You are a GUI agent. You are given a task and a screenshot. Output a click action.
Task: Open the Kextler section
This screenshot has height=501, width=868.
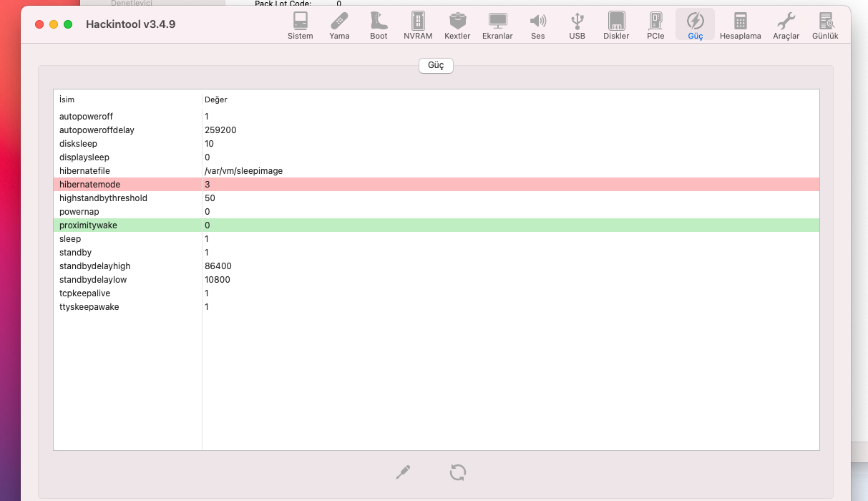click(457, 25)
